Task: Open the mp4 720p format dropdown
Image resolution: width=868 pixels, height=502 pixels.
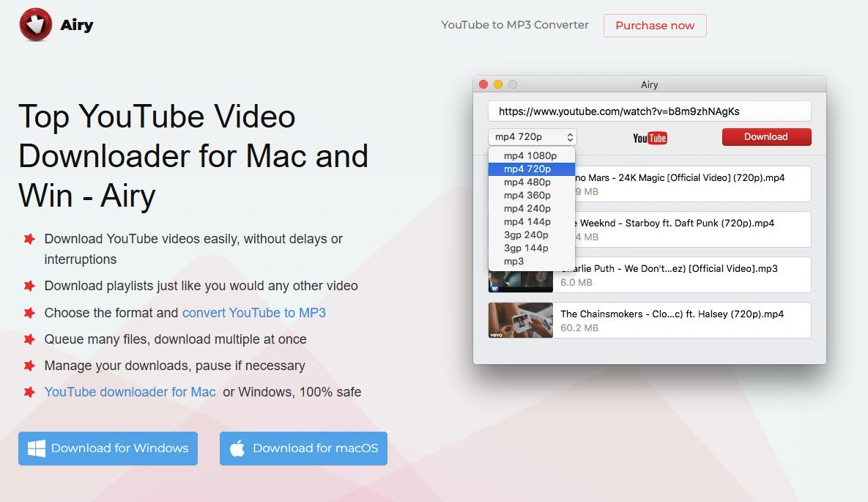Action: [533, 137]
